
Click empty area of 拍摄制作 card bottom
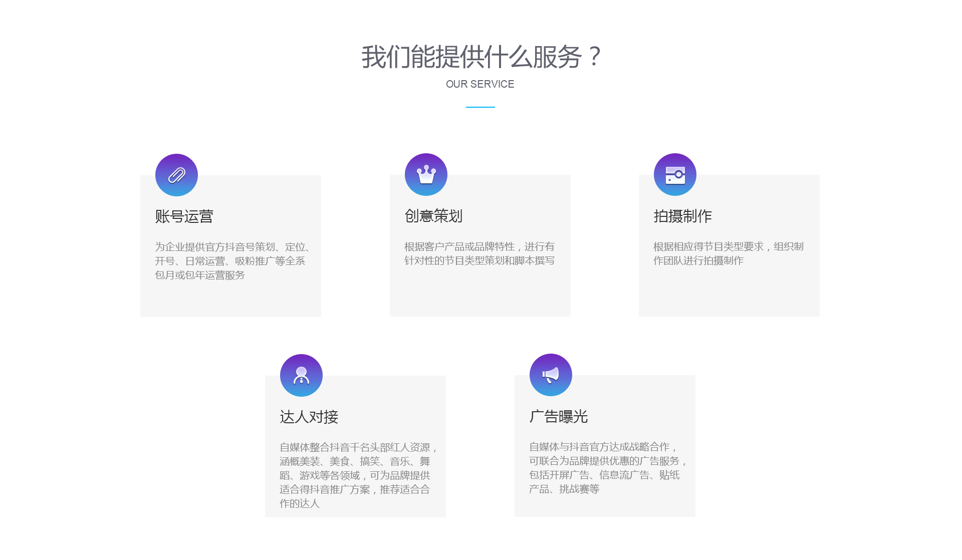click(x=729, y=296)
